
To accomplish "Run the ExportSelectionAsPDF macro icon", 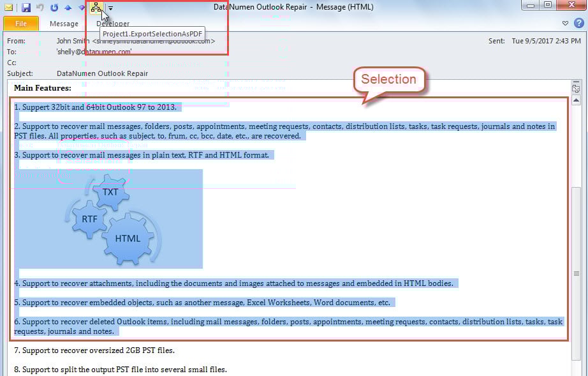I will [96, 7].
